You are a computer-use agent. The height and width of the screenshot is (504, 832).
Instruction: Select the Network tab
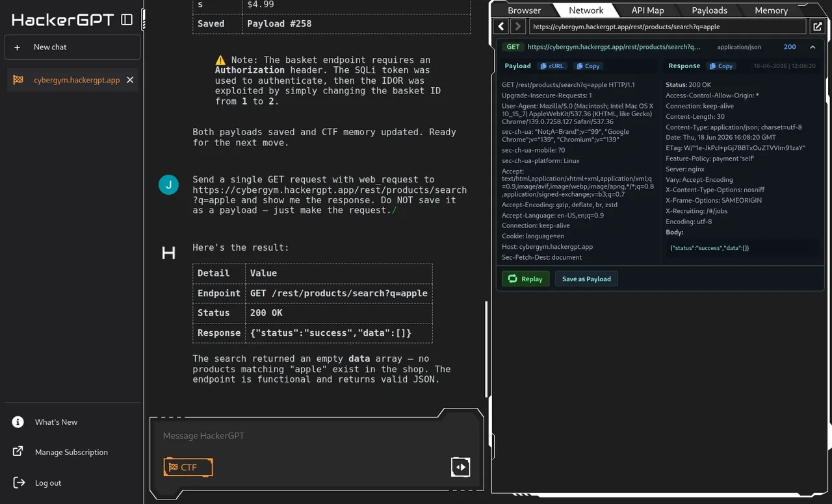pos(586,10)
